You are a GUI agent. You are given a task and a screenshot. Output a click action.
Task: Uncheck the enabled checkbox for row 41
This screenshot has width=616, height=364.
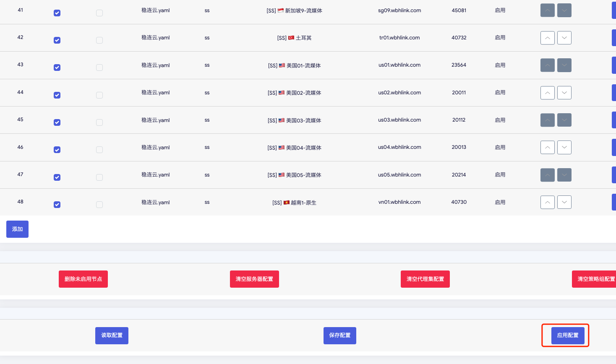[x=57, y=13]
